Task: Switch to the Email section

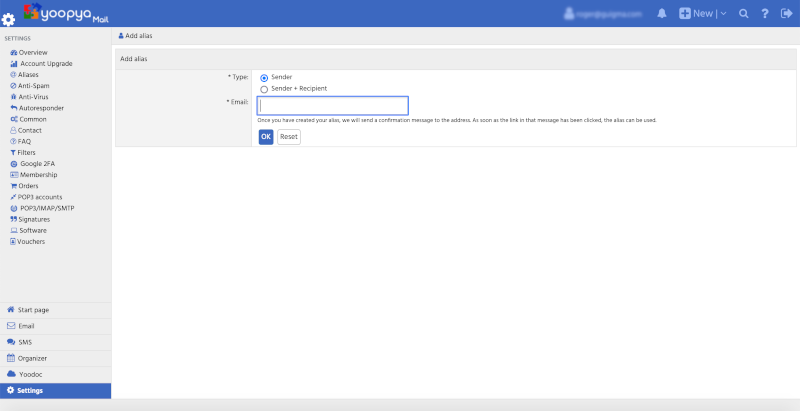Action: click(x=26, y=326)
